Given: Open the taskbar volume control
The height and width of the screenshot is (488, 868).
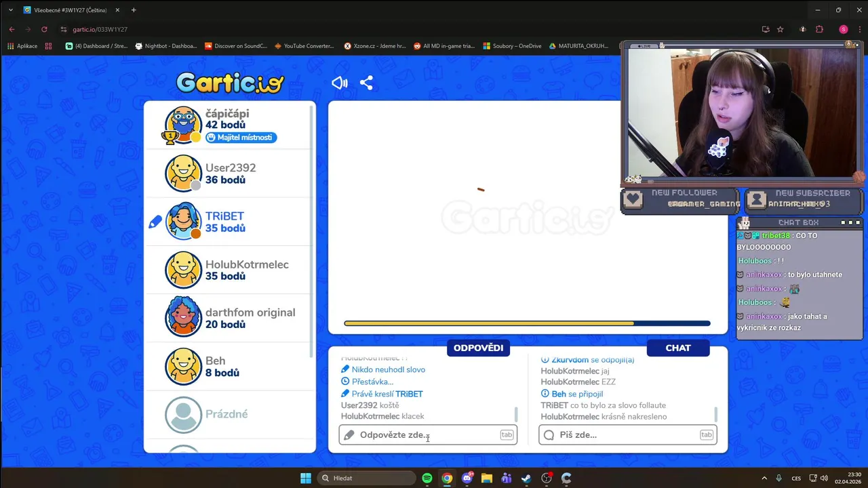Looking at the screenshot, I should [824, 478].
